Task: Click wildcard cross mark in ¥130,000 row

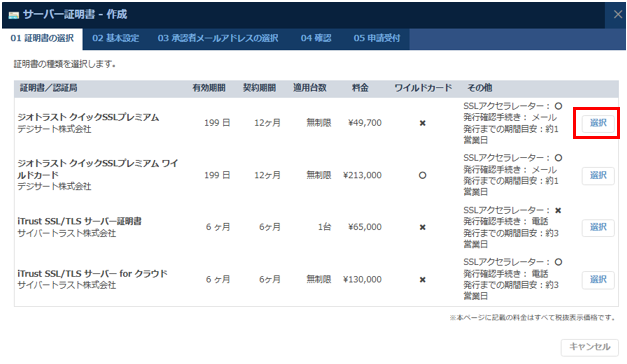Action: point(422,280)
